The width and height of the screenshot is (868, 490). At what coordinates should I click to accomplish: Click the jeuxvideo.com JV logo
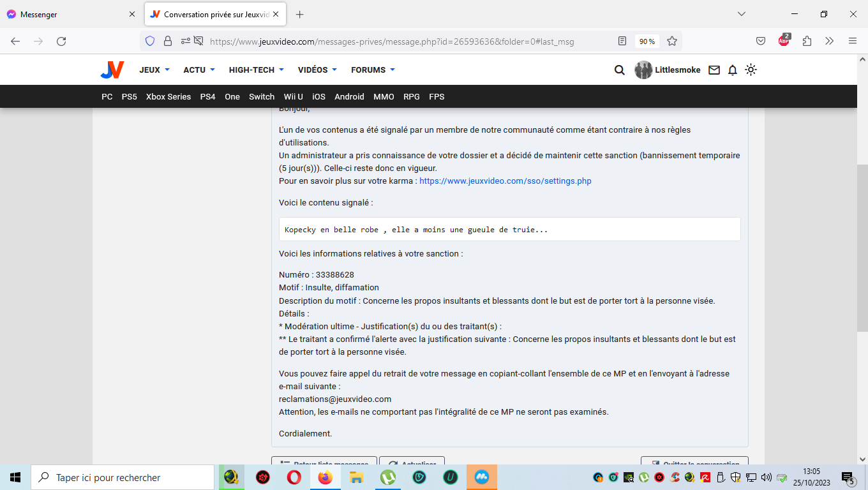(112, 70)
